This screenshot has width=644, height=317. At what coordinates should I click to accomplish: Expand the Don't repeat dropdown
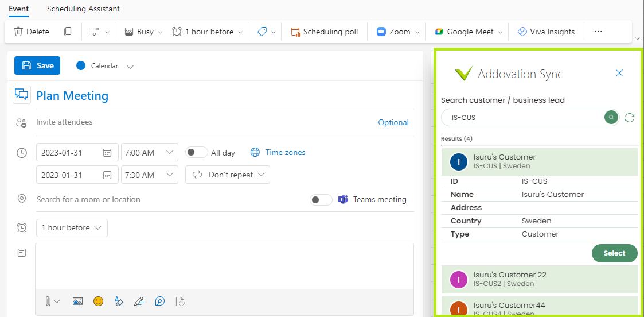[x=228, y=175]
